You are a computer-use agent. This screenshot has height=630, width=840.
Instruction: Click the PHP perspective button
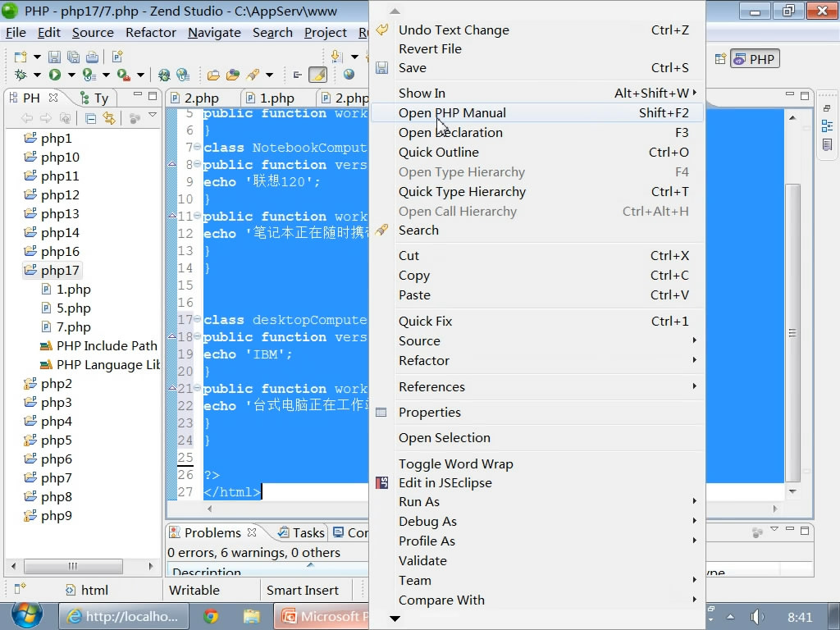click(755, 59)
